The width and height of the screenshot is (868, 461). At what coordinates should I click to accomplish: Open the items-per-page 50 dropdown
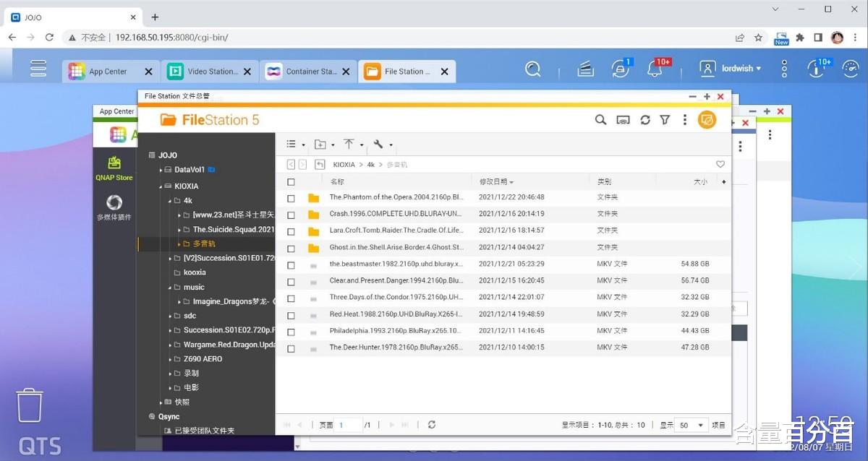pyautogui.click(x=691, y=426)
